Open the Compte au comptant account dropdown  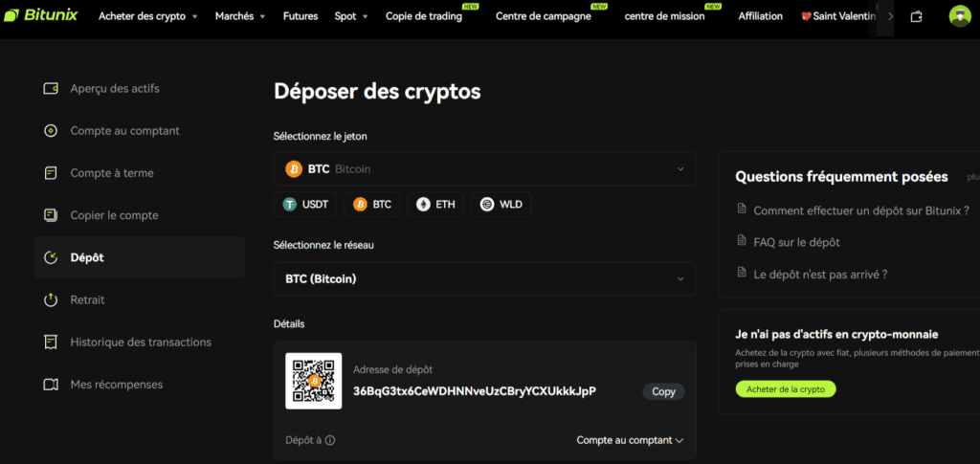click(x=630, y=440)
